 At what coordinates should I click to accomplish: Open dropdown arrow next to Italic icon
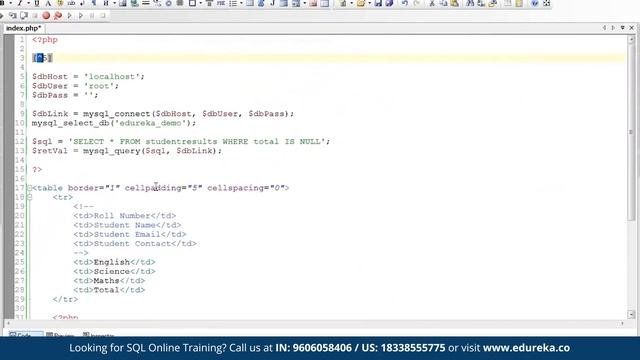(x=28, y=3)
